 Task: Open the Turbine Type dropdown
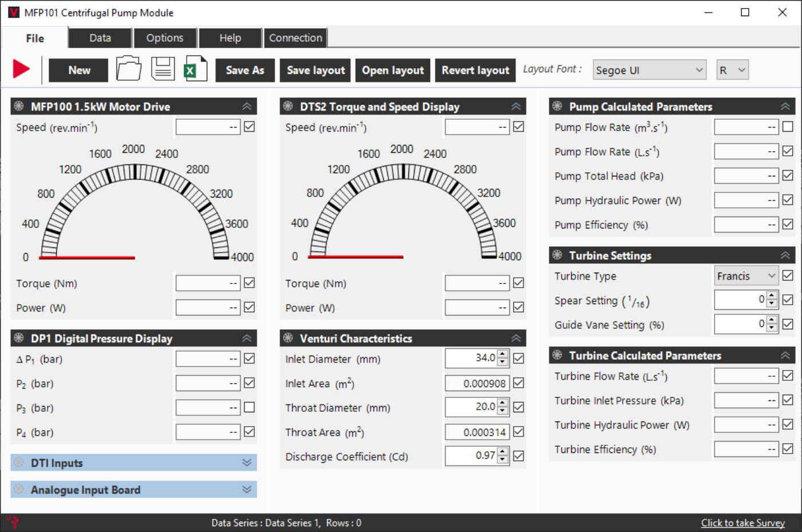[746, 276]
